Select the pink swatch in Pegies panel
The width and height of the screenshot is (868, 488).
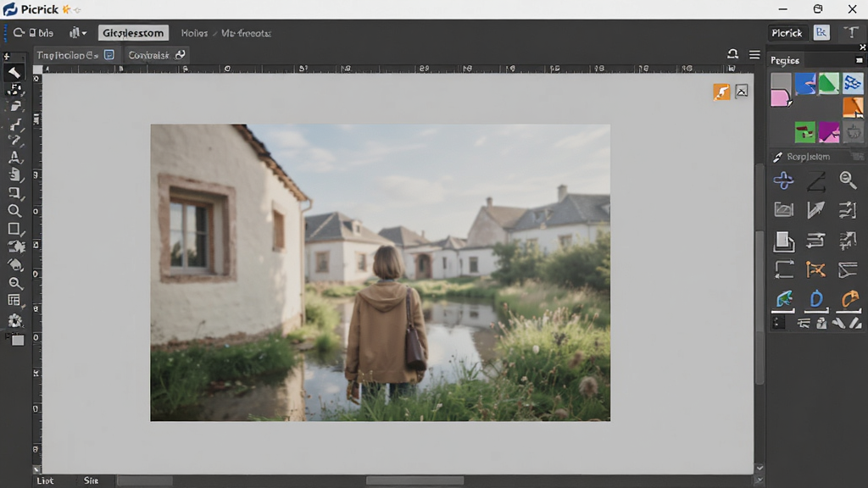pos(781,98)
